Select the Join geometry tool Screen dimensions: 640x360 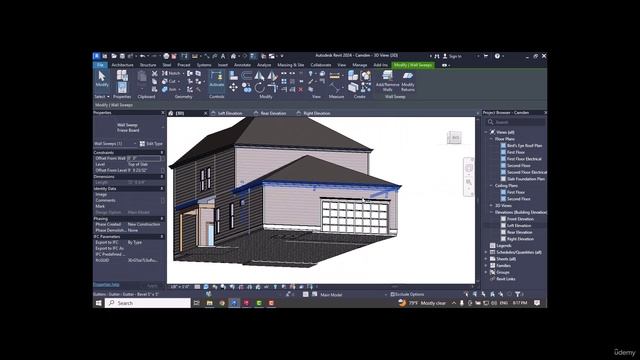click(170, 89)
